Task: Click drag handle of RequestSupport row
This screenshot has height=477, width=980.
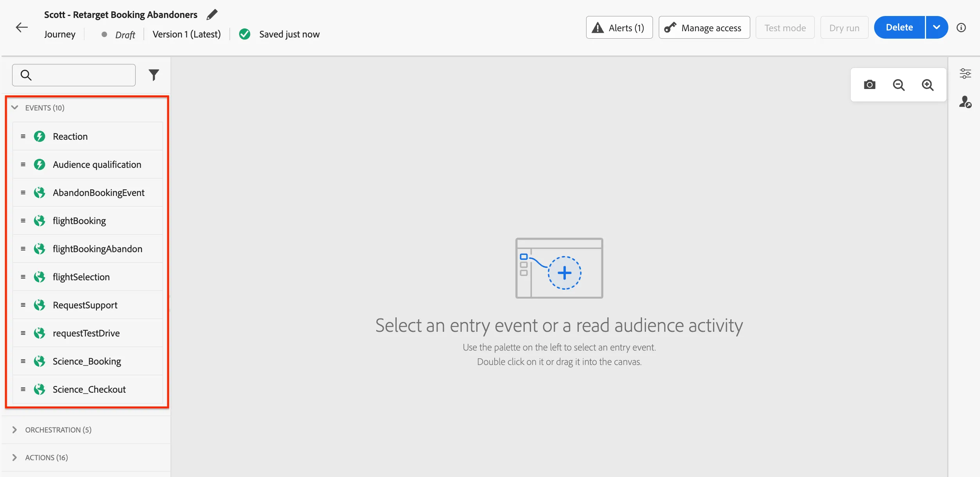Action: coord(23,305)
